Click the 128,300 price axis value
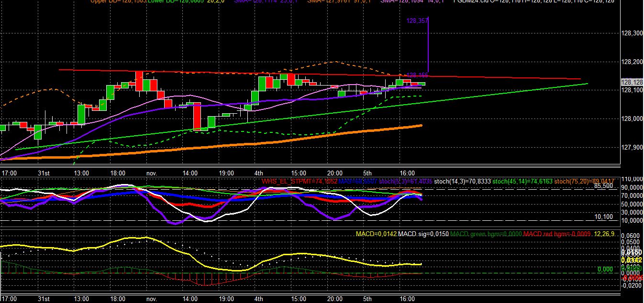 [x=632, y=33]
